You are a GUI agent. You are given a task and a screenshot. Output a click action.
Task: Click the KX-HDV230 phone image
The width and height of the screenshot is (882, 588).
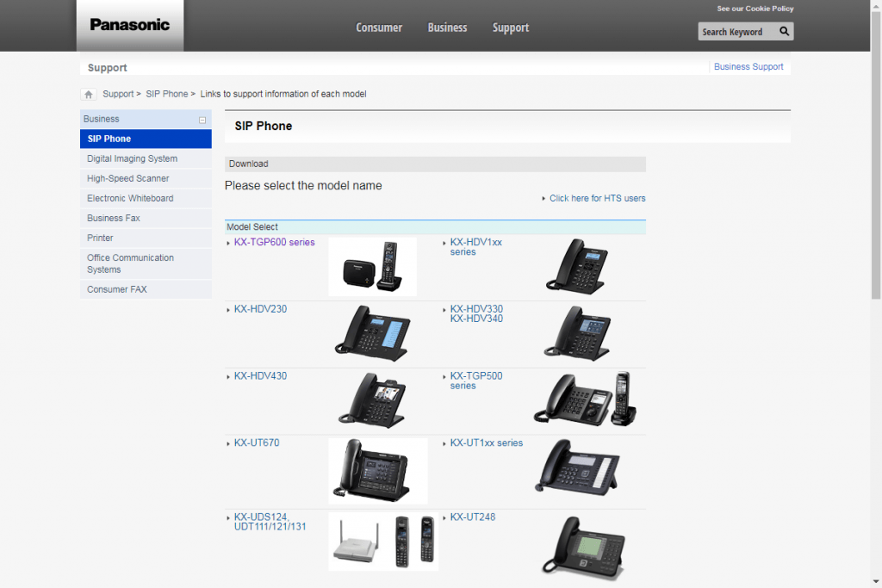[372, 333]
